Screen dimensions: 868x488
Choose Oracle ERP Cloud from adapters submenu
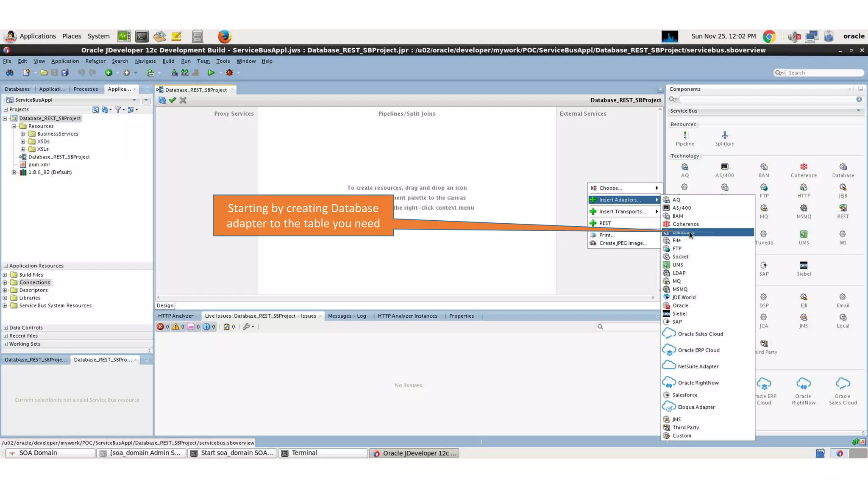point(698,350)
